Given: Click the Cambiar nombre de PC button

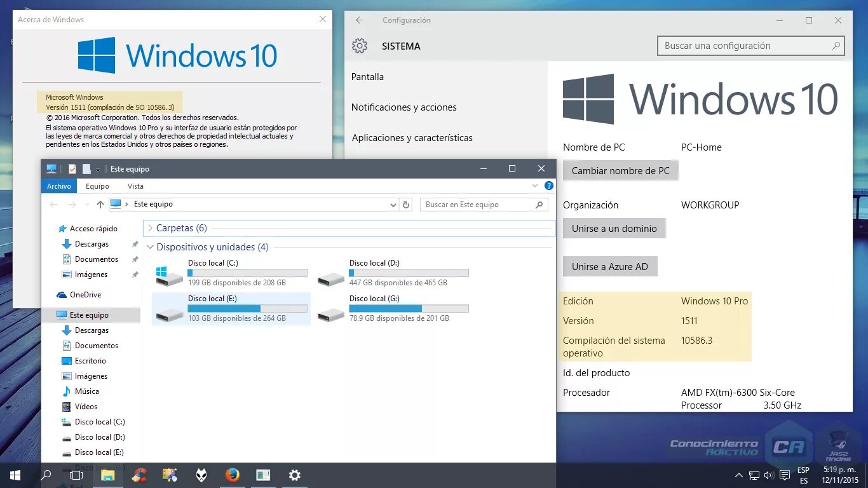Looking at the screenshot, I should [x=620, y=170].
